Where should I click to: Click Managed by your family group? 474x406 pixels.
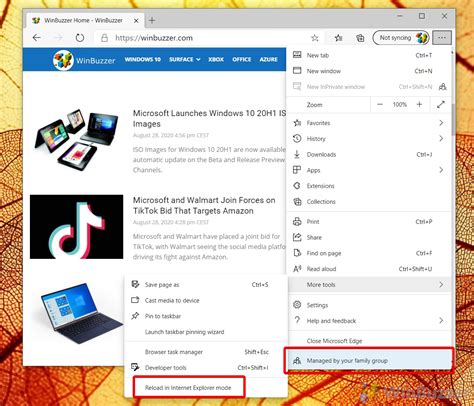[369, 360]
